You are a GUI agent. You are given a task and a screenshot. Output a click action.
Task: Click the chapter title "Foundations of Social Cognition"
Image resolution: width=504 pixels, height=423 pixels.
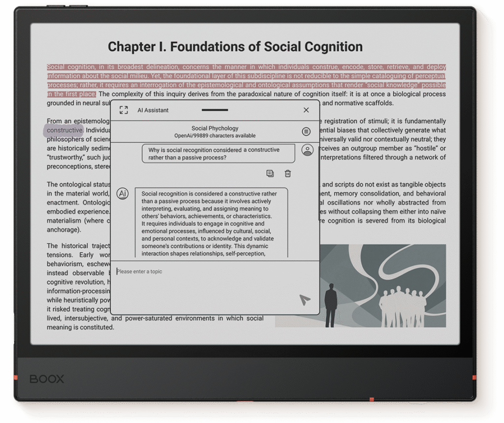235,47
